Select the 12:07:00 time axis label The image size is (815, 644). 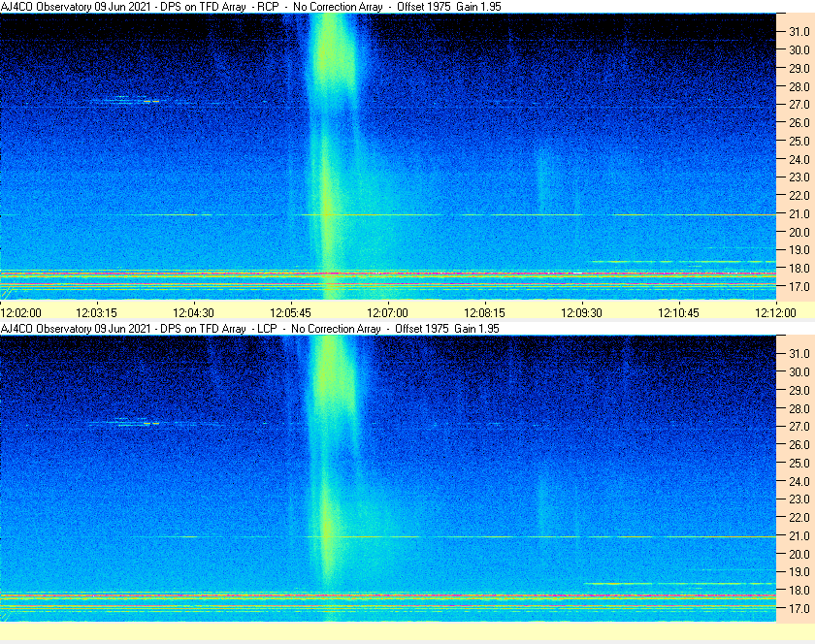388,313
